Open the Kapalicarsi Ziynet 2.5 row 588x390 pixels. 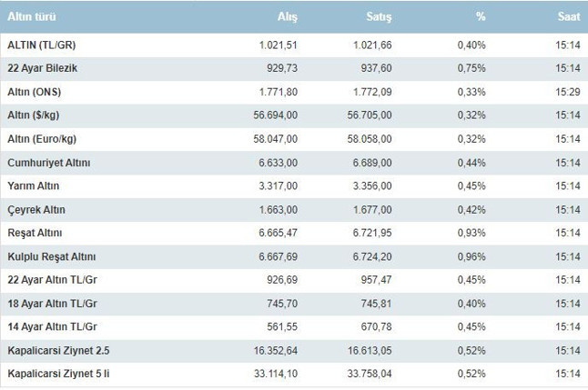point(58,351)
